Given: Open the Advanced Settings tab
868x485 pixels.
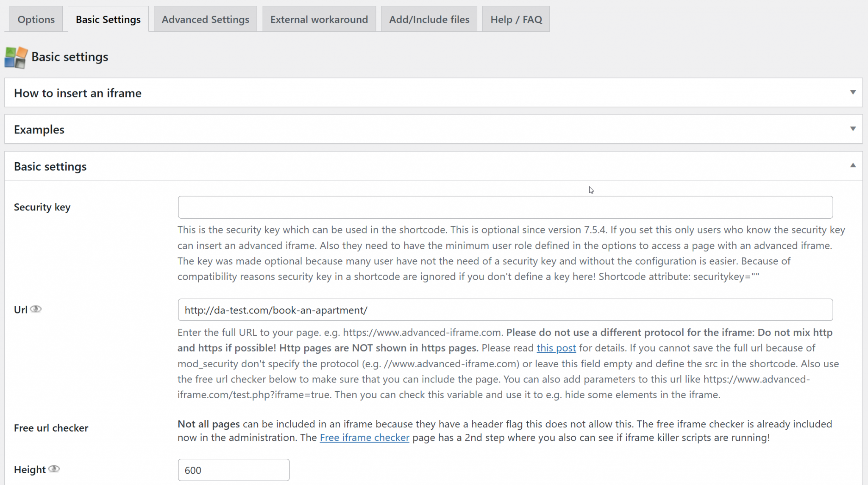Looking at the screenshot, I should (x=205, y=19).
